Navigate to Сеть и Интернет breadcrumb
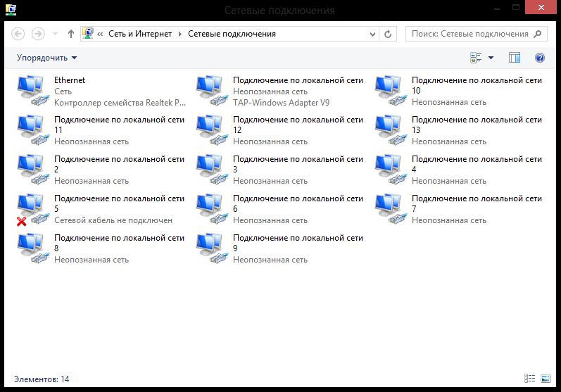Viewport: 561px width, 392px height. click(140, 34)
